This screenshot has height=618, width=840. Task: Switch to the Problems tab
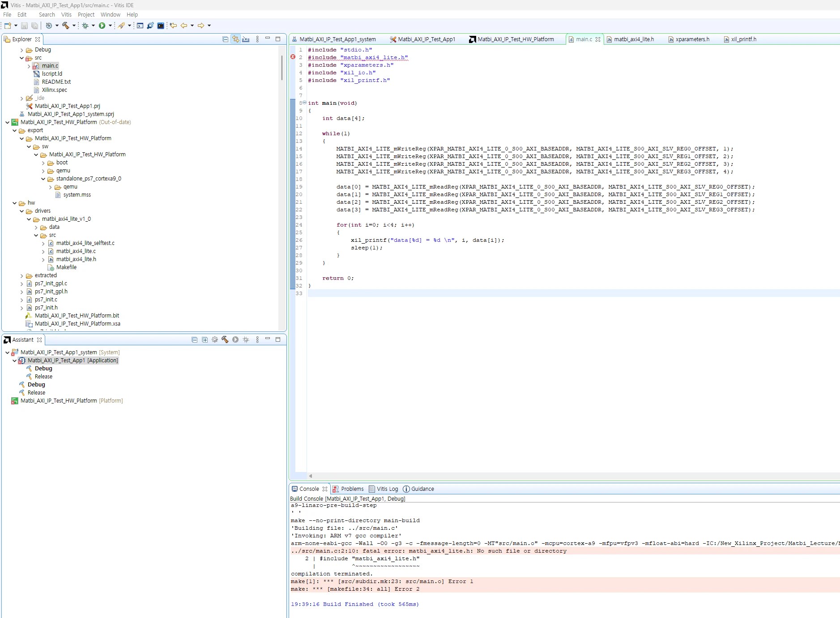click(348, 489)
